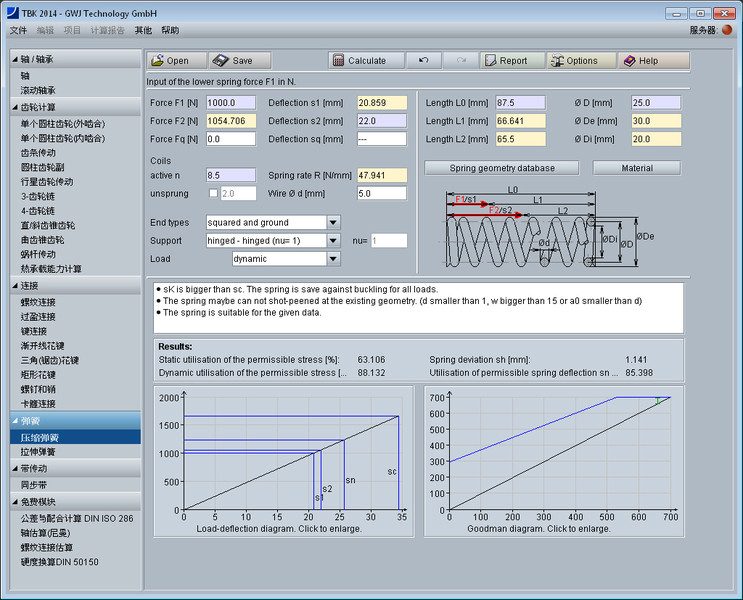The width and height of the screenshot is (743, 600).
Task: Click the Force F1 input field
Action: 231,103
